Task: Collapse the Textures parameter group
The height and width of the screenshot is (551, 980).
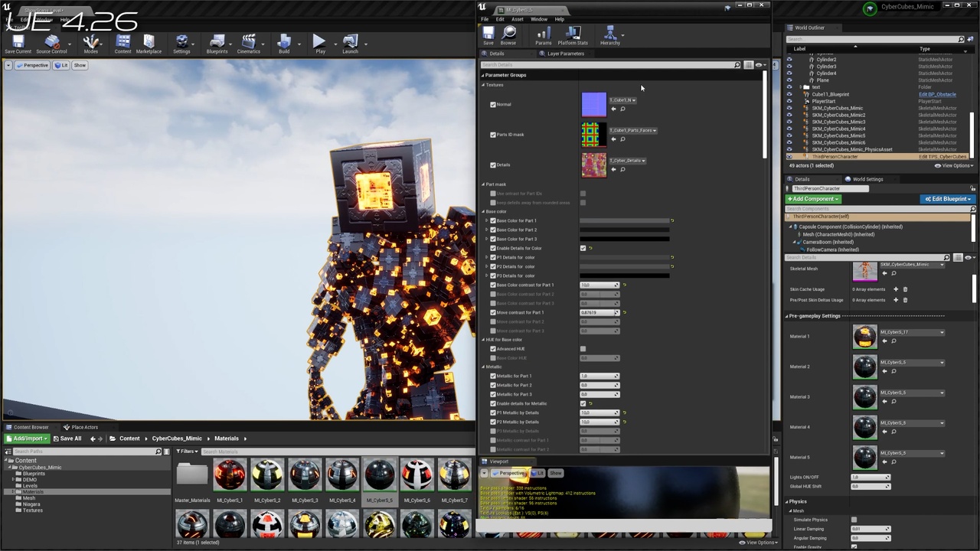Action: point(483,85)
